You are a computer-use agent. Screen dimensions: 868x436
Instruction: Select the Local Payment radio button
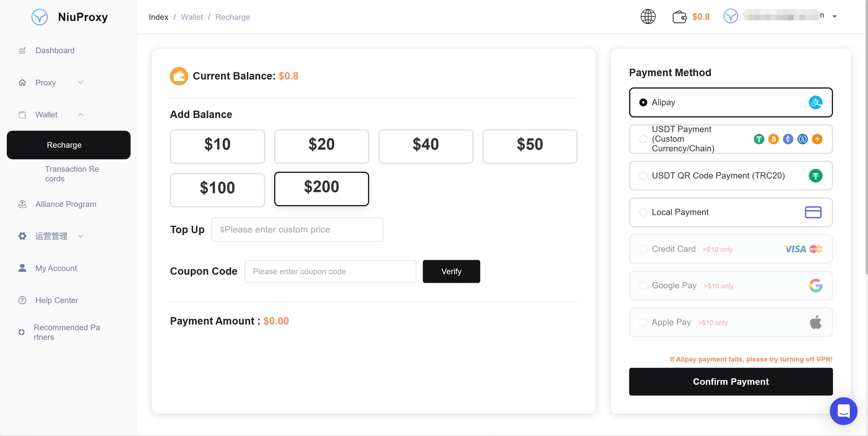643,212
